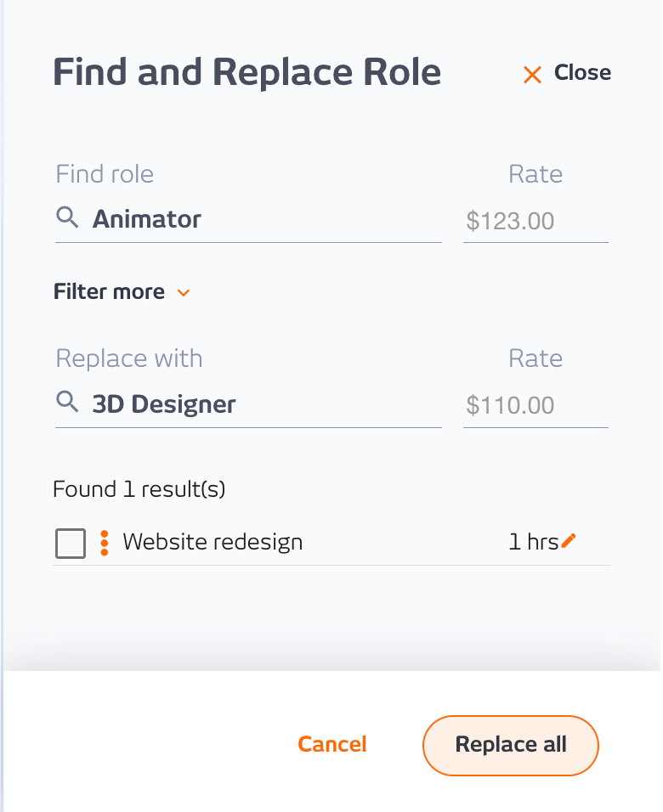Screen dimensions: 663x812
Task: Click the orange X close icon
Action: pyautogui.click(x=532, y=75)
